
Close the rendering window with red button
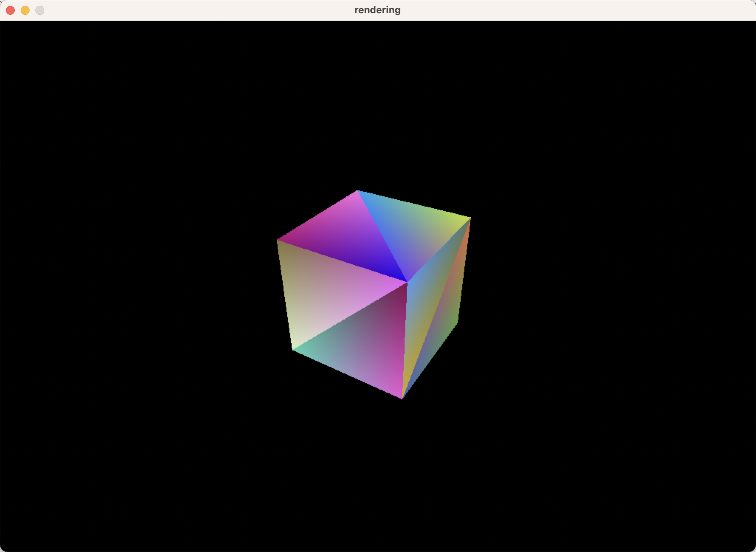point(10,10)
